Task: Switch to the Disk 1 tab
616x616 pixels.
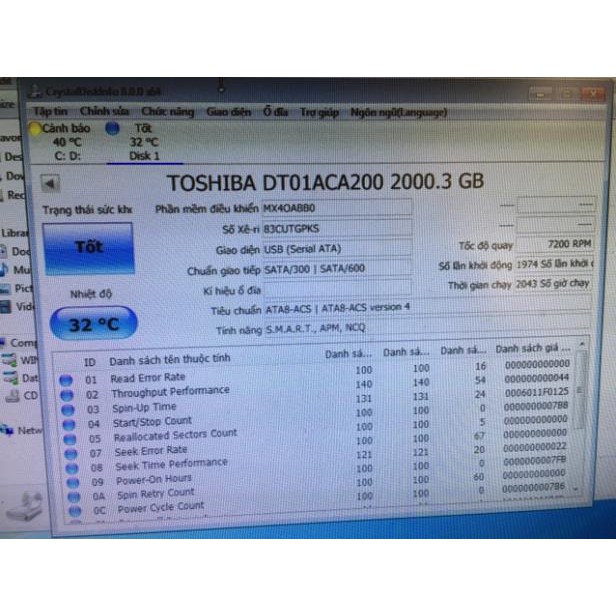Action: tap(147, 155)
